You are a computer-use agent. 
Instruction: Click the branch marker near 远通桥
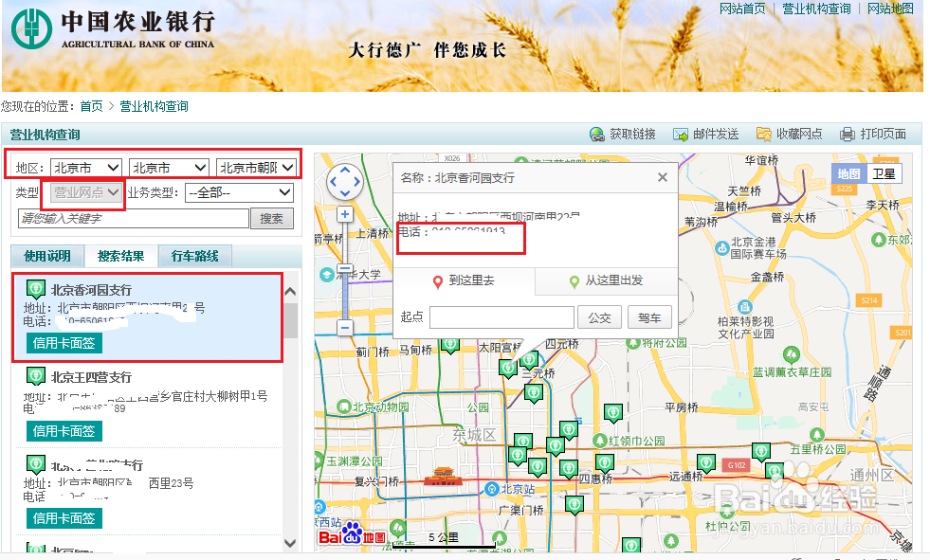[x=706, y=462]
